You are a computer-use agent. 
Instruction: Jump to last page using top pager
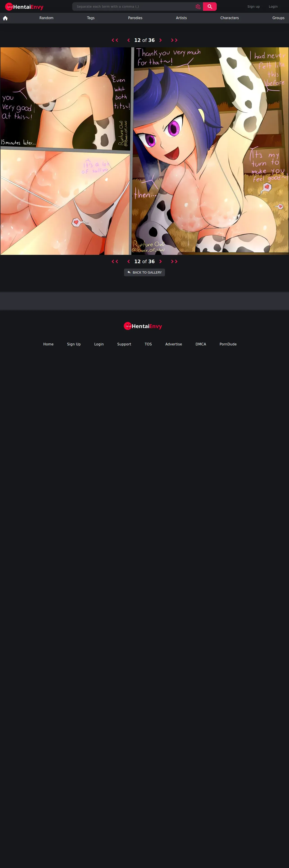[x=174, y=40]
